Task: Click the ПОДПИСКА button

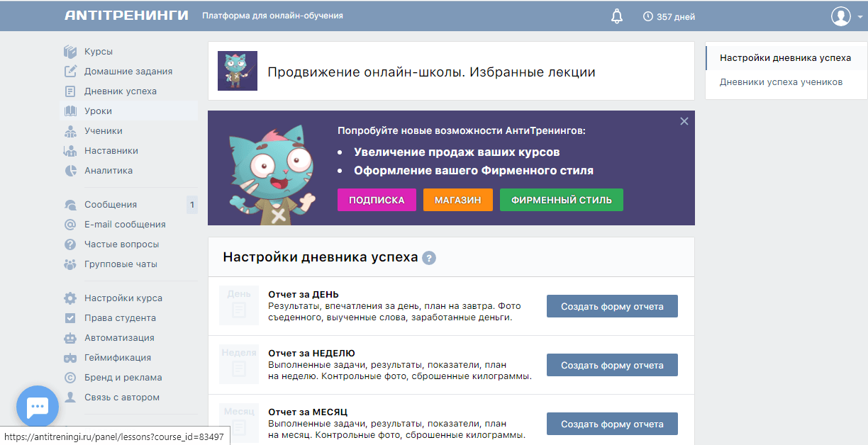Action: 377,200
